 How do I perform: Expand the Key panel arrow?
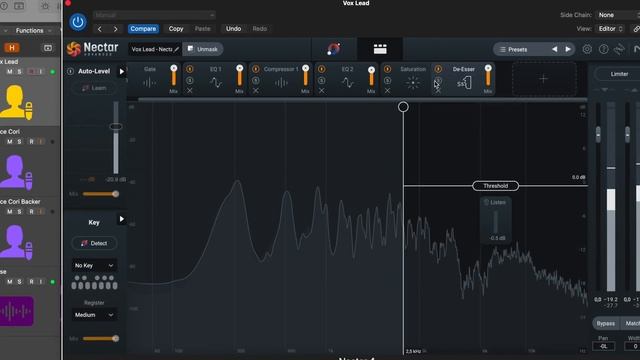121,219
